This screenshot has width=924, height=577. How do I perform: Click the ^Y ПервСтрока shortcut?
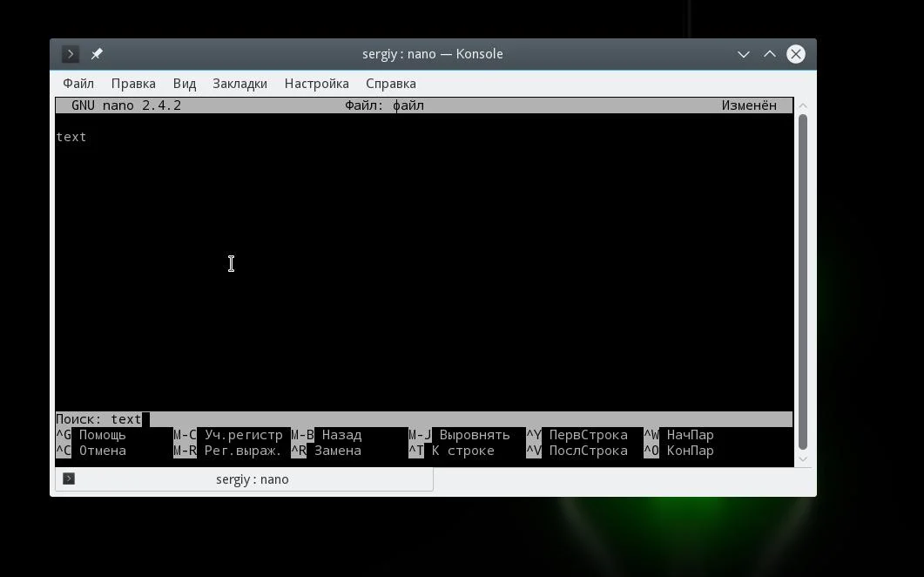tap(577, 436)
